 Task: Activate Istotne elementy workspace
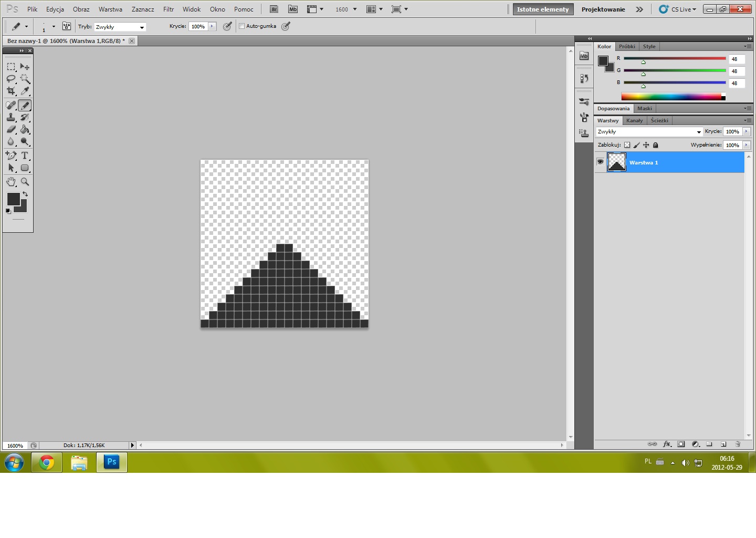[543, 9]
